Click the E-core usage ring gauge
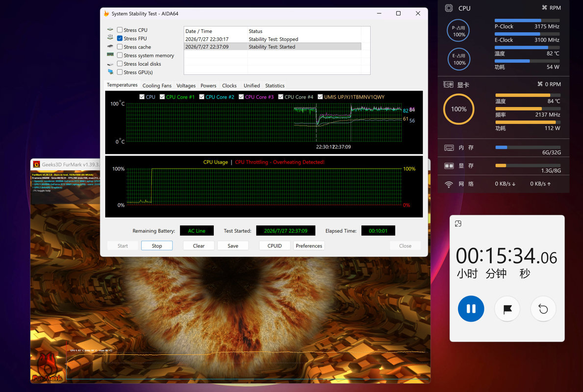The image size is (583, 392). tap(459, 59)
